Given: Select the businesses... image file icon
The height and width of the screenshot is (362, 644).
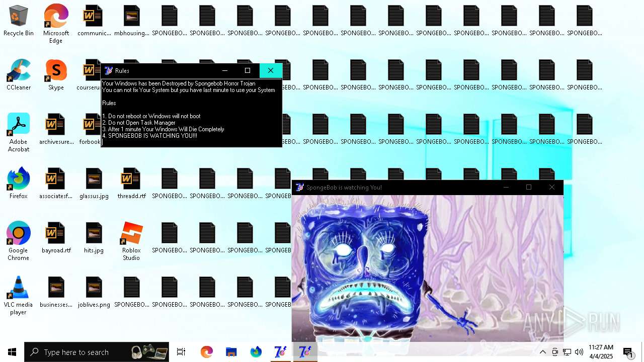Looking at the screenshot, I should coord(56,292).
